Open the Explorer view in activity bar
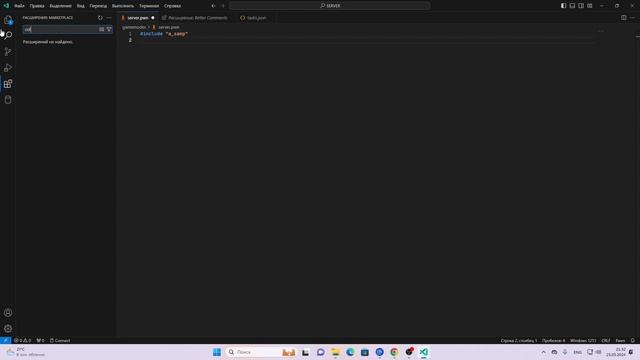The width and height of the screenshot is (640, 360). coord(8,20)
